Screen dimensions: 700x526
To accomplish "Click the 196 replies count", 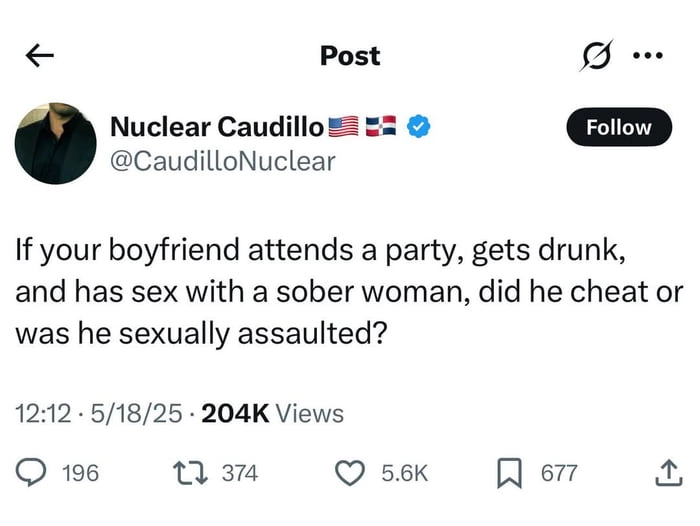I will click(x=80, y=472).
